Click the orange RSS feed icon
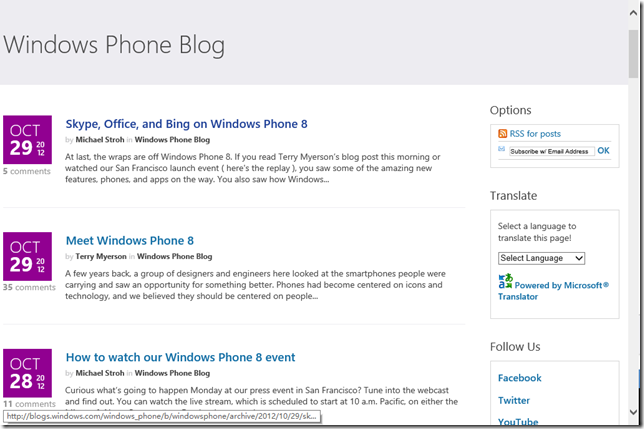644x429 pixels. (x=503, y=134)
